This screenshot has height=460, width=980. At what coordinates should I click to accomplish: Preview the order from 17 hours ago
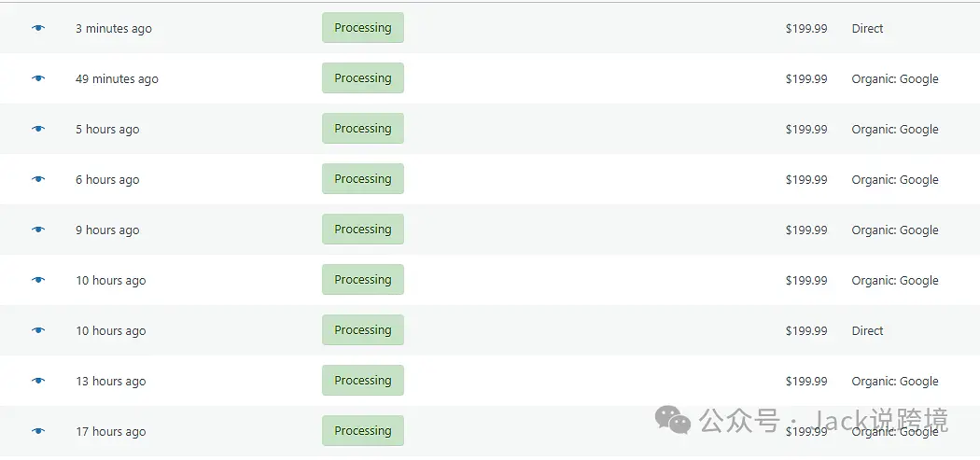pos(38,431)
